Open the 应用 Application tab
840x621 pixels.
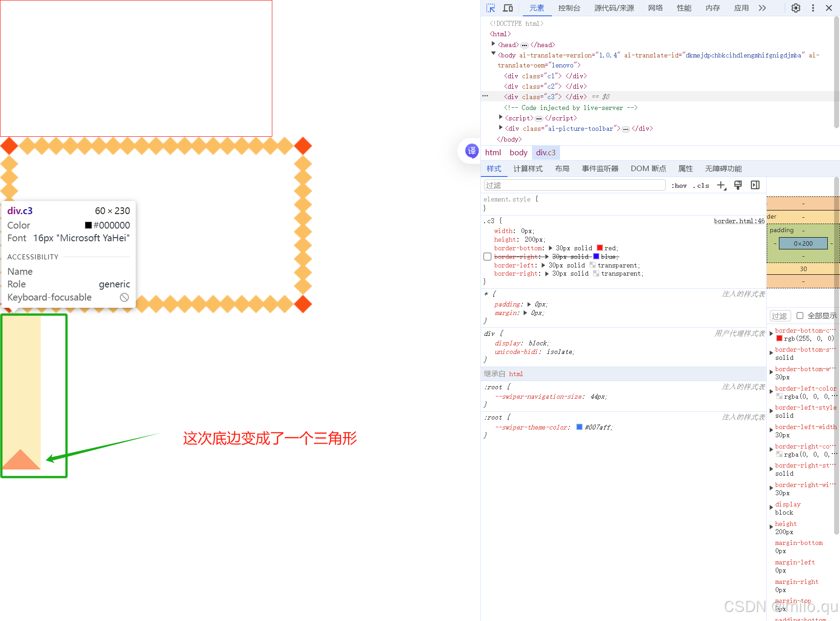741,8
